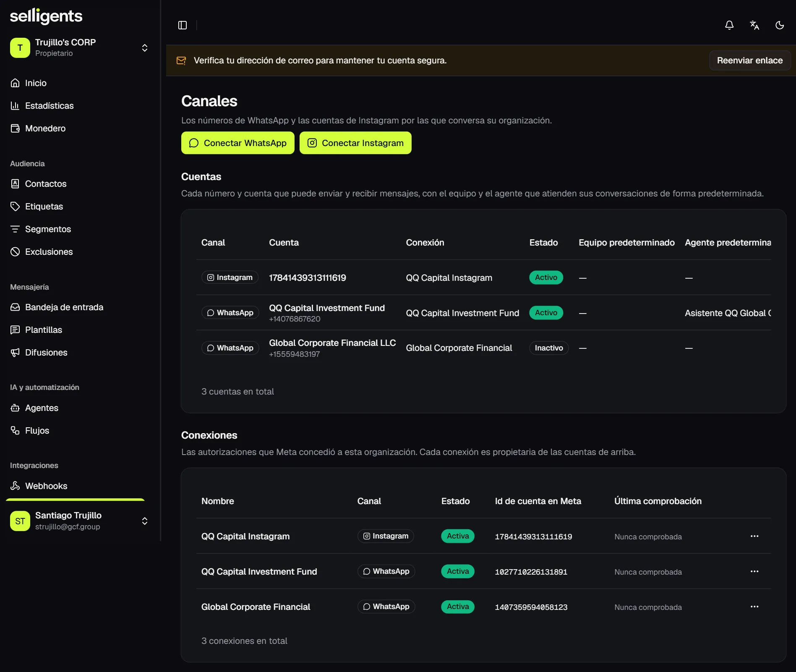Click Conectar WhatsApp button

point(237,143)
